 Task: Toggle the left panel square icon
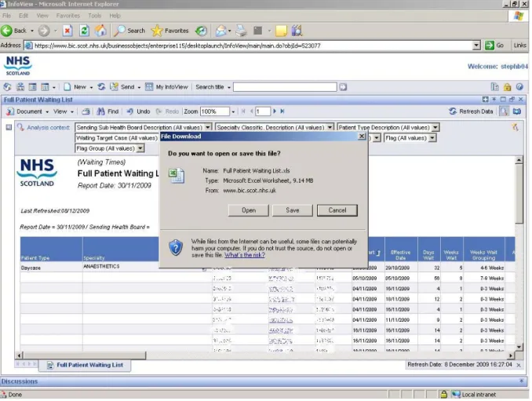pos(9,127)
